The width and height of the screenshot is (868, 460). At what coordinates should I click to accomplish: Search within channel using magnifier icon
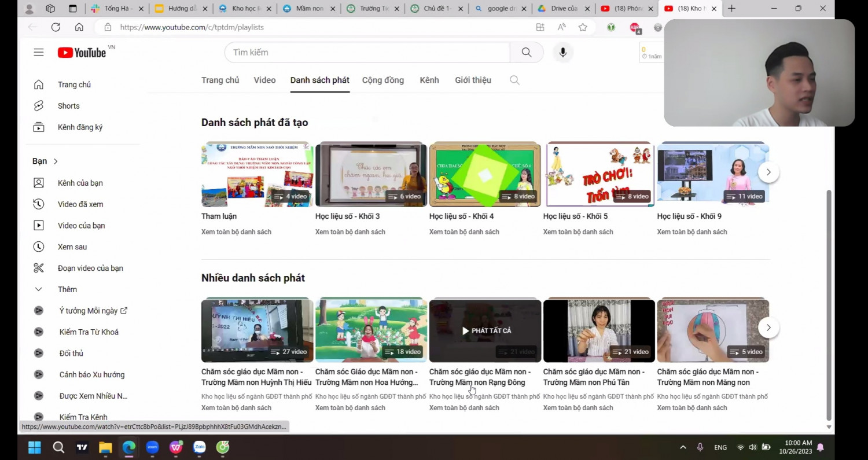click(x=514, y=80)
